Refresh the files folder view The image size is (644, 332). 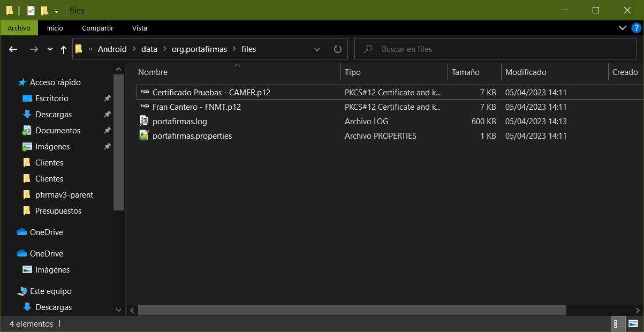point(337,49)
